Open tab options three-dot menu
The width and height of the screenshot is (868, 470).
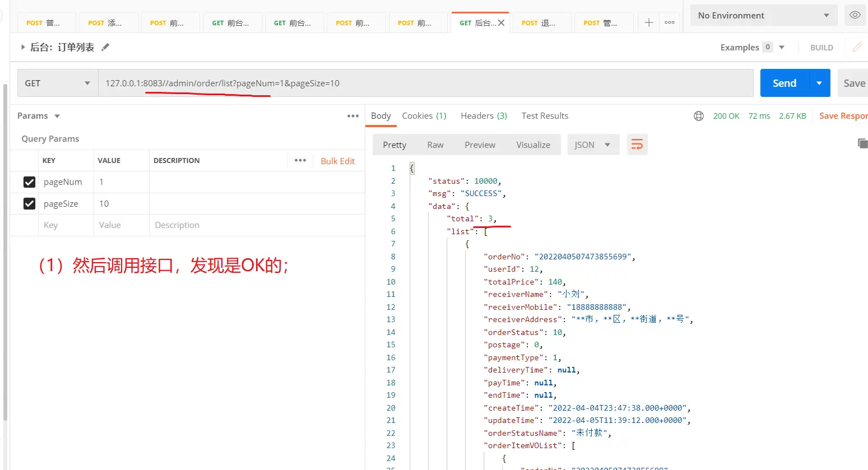(x=670, y=22)
